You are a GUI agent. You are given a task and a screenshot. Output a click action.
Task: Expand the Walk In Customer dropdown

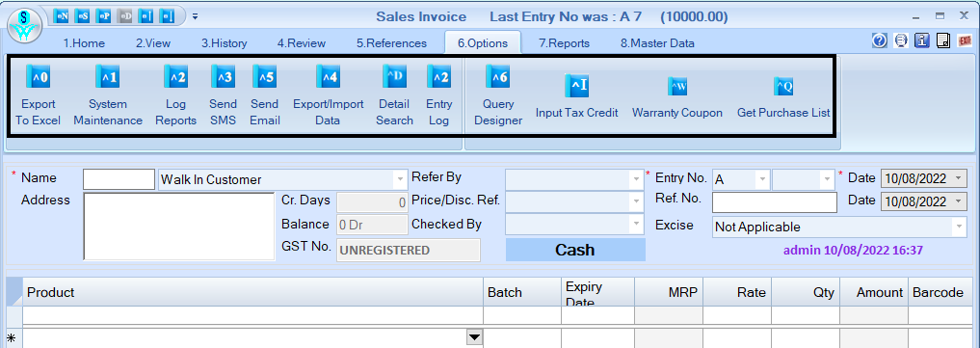(400, 179)
